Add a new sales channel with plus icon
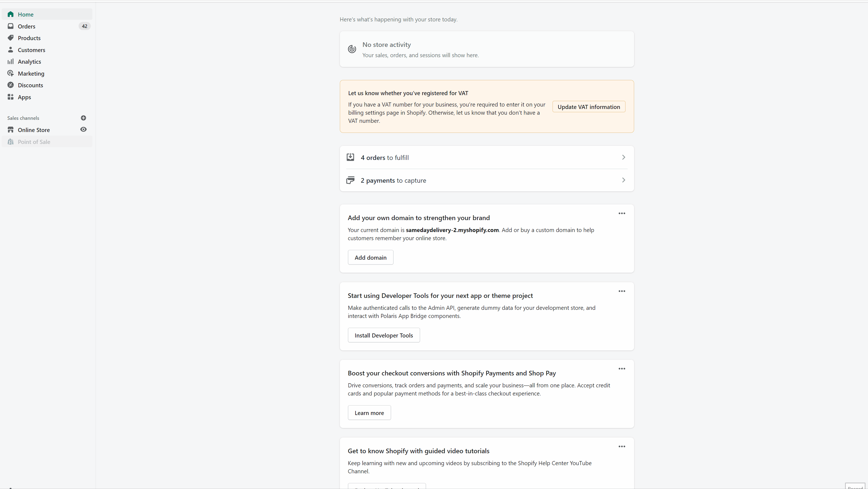This screenshot has width=868, height=489. tap(83, 118)
